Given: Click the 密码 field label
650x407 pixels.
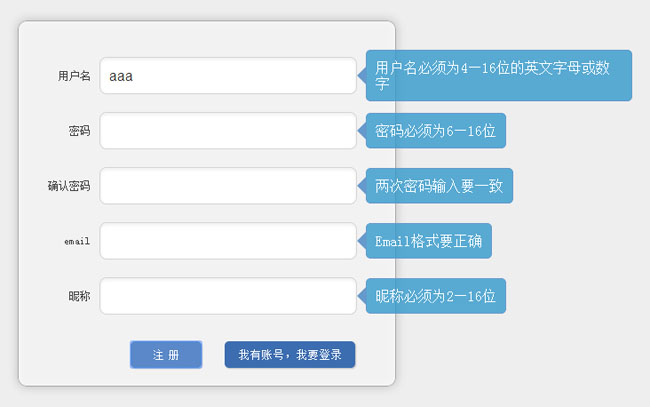Looking at the screenshot, I should [79, 131].
